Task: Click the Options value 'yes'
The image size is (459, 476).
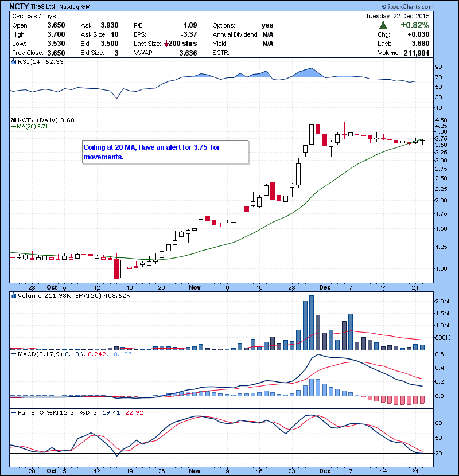Action: [267, 25]
